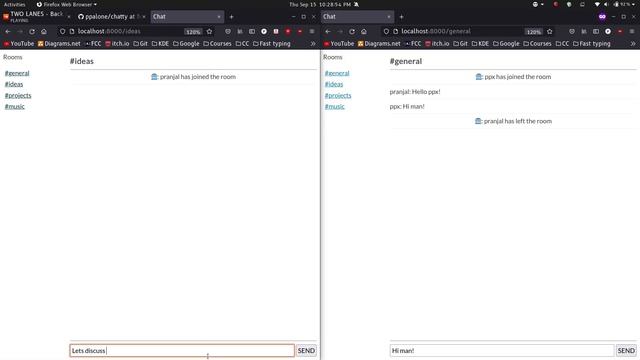Viewport: 640px width, 360px height.
Task: Toggle sidebar icon in right window toolbar
Action: [596, 31]
